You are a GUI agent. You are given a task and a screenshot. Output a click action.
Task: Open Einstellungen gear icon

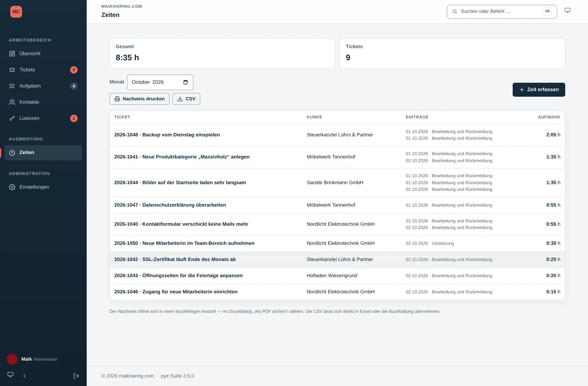[x=12, y=187]
